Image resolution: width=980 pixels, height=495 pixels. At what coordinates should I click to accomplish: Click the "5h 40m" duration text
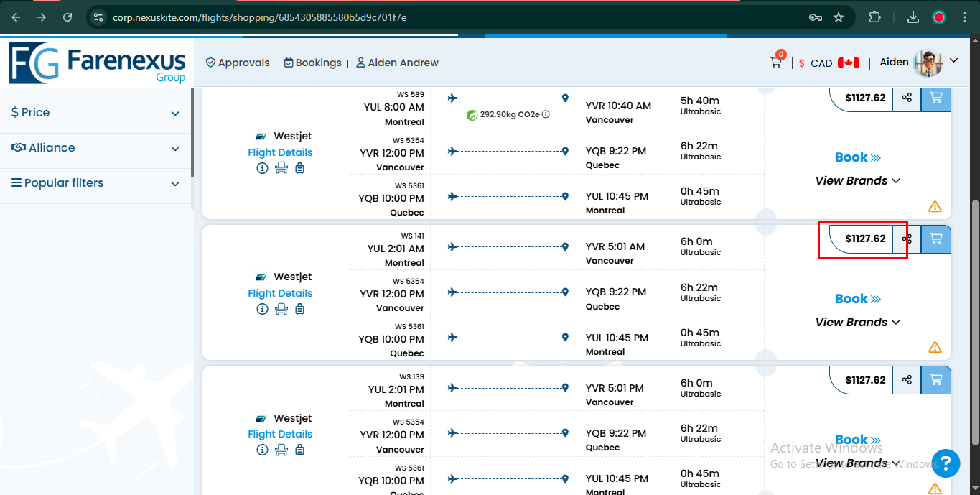(x=700, y=101)
